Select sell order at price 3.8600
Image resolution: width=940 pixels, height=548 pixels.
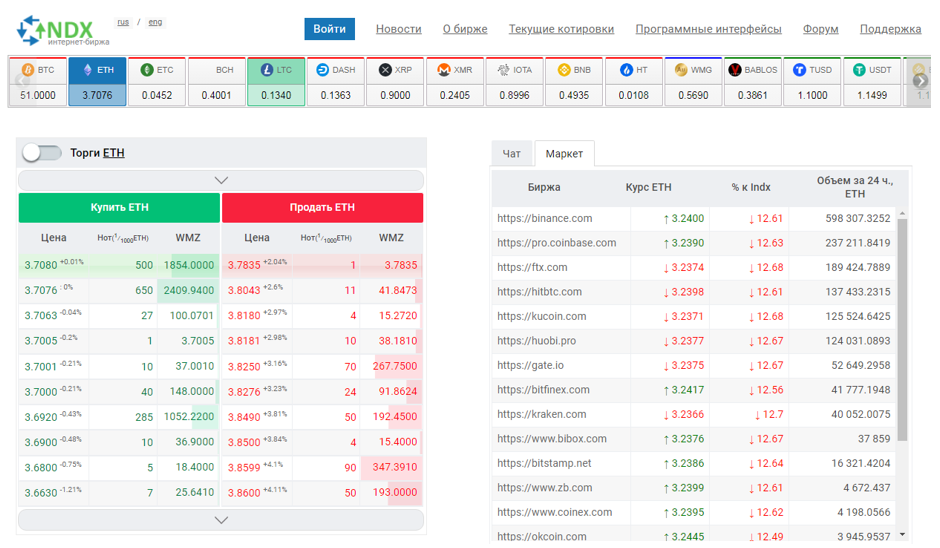click(323, 492)
